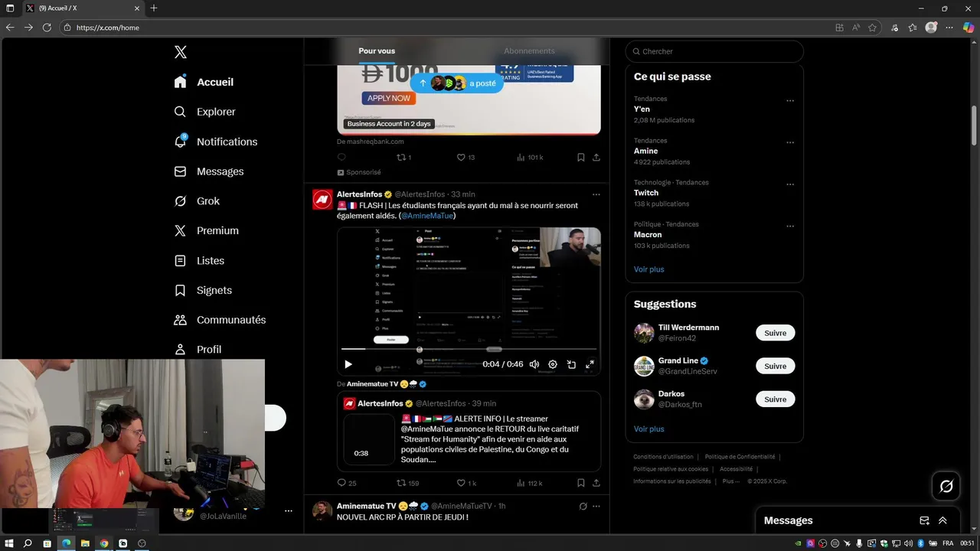The height and width of the screenshot is (551, 980).
Task: Compose new message icon in Messages drawer
Action: tap(924, 520)
